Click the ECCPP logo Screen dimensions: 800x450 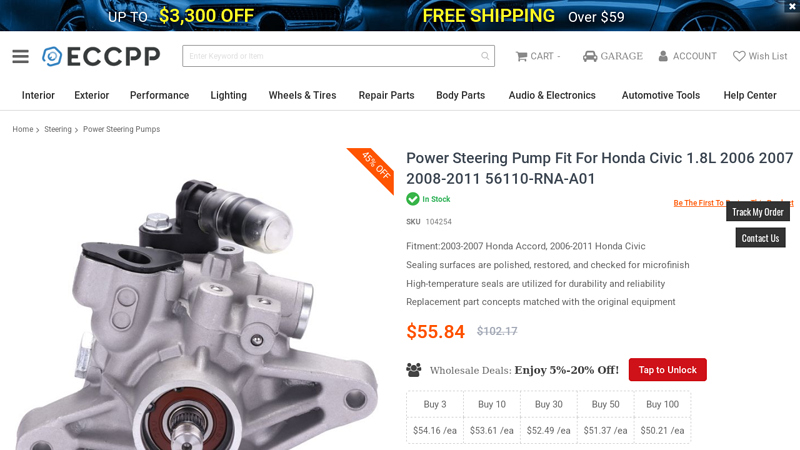(101, 56)
